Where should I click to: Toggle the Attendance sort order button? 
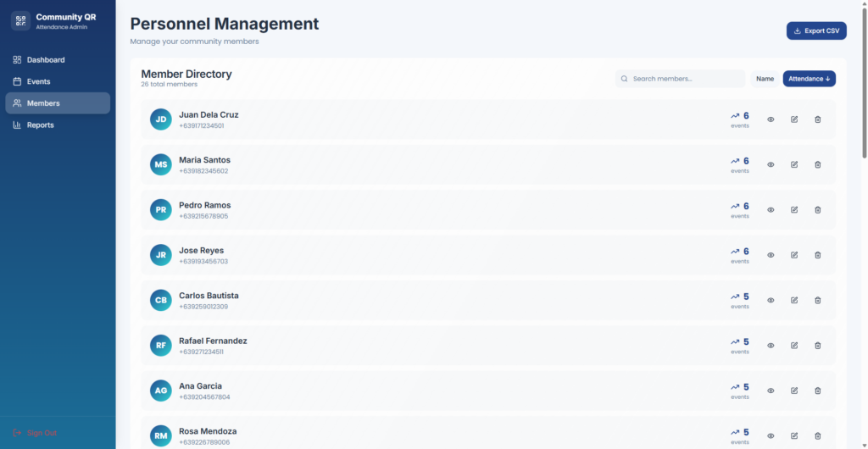[809, 79]
